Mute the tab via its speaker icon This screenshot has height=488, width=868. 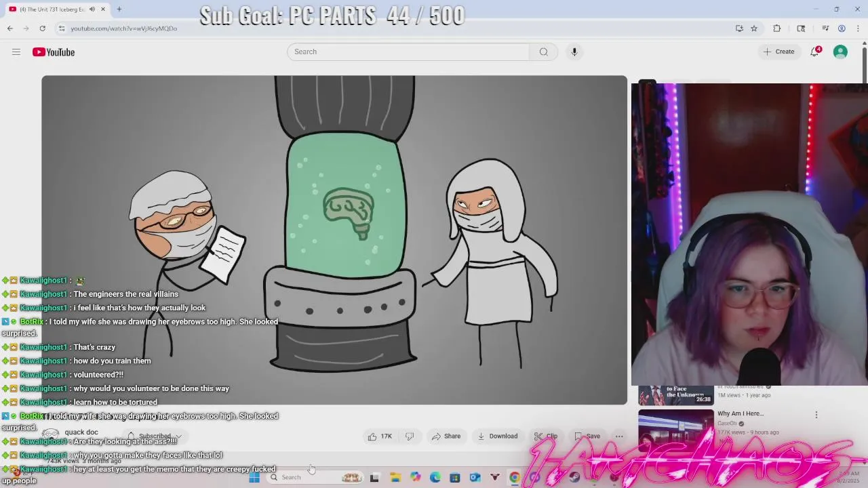tap(92, 9)
